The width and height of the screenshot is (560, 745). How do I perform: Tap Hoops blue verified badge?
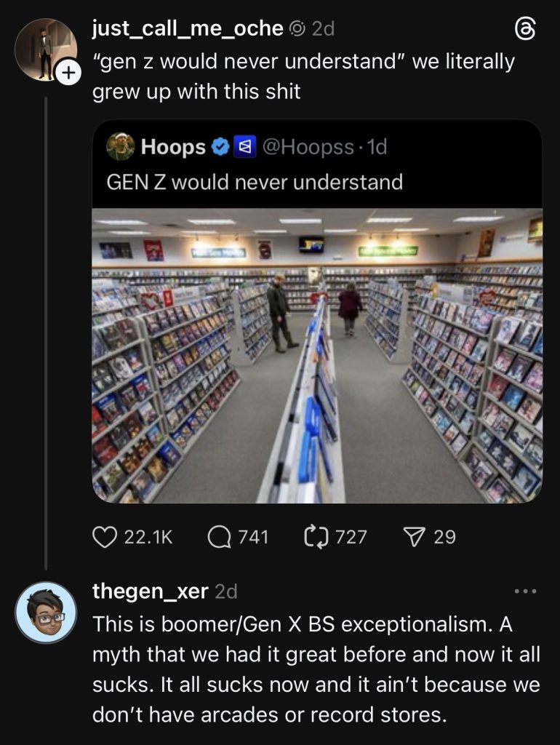219,148
